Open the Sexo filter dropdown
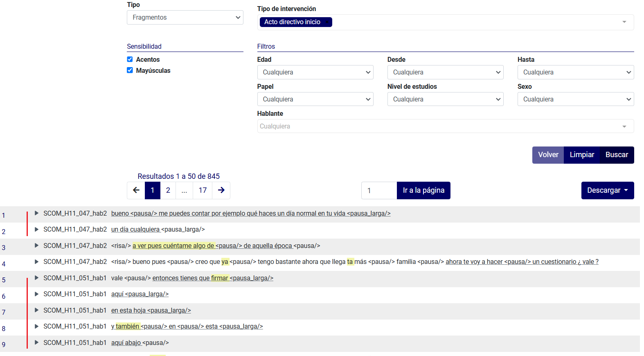The image size is (644, 356). click(575, 99)
